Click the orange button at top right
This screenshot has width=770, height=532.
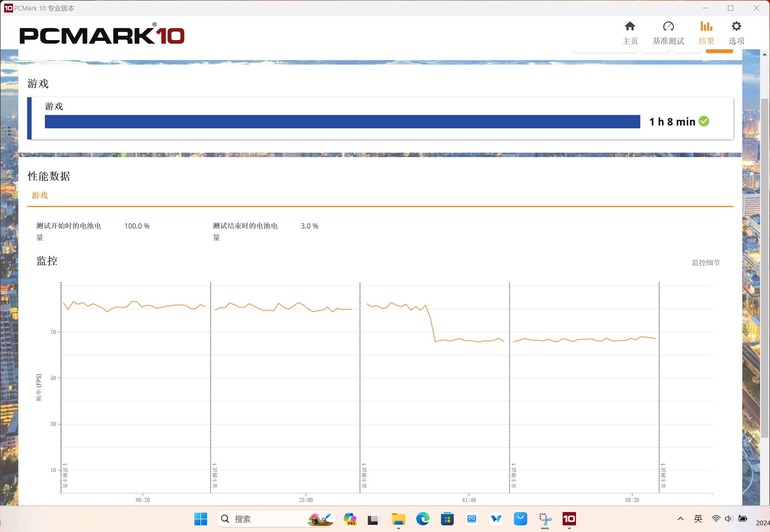719,51
